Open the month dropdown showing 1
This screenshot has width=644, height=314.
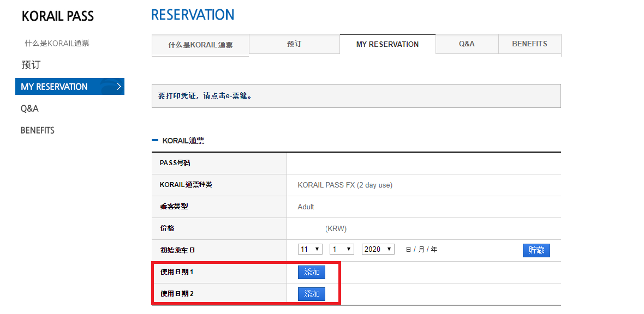point(342,249)
